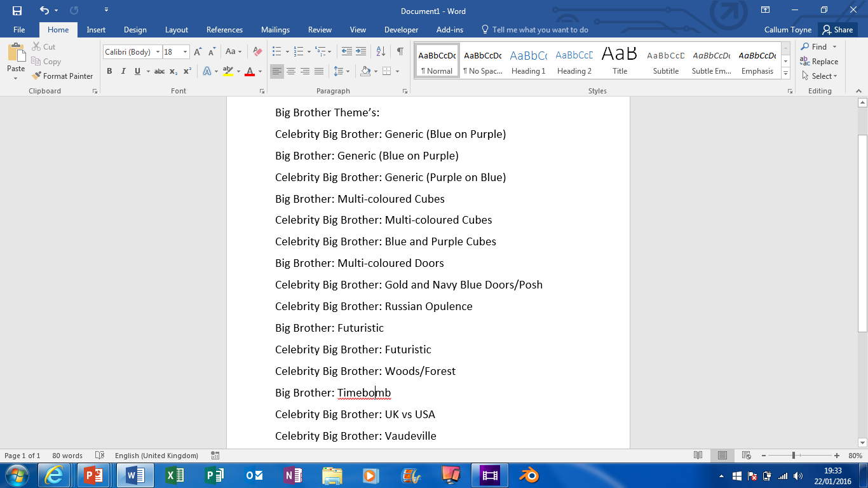Click zoom out minus button

[x=763, y=456]
